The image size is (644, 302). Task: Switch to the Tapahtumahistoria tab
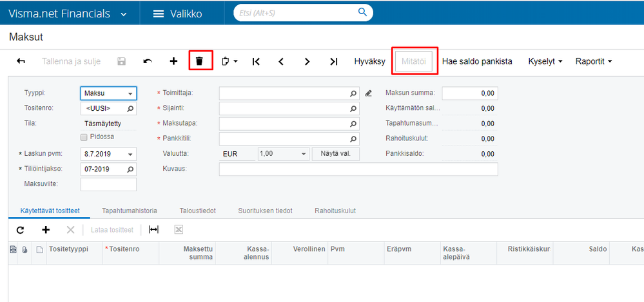tap(130, 211)
